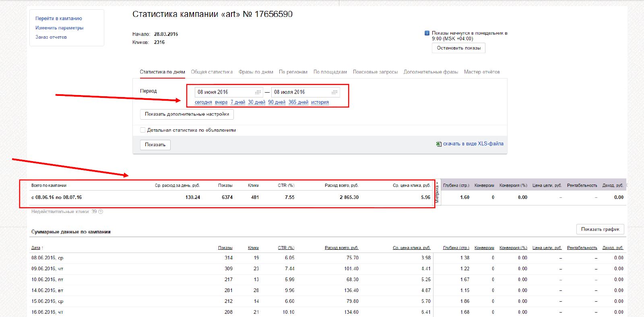This screenshot has height=317, width=644.
Task: Sort daily table by Расход всего, руб.
Action: 342,248
